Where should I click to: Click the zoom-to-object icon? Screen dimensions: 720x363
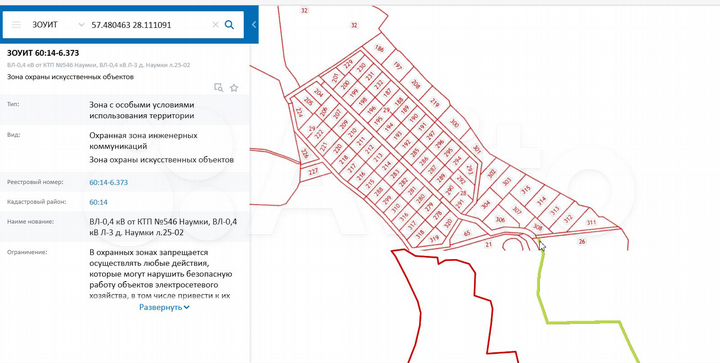pos(219,88)
